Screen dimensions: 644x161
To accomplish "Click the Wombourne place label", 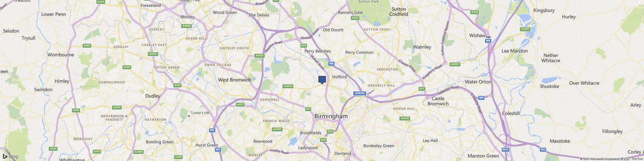I will [61, 55].
